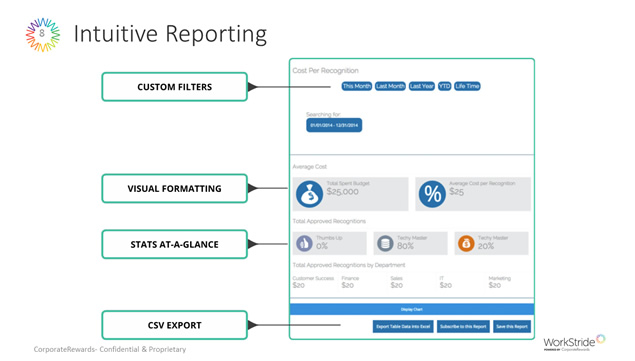Screen dimensions: 635x361
Task: Click the Custom Filters callout box
Action: click(175, 87)
